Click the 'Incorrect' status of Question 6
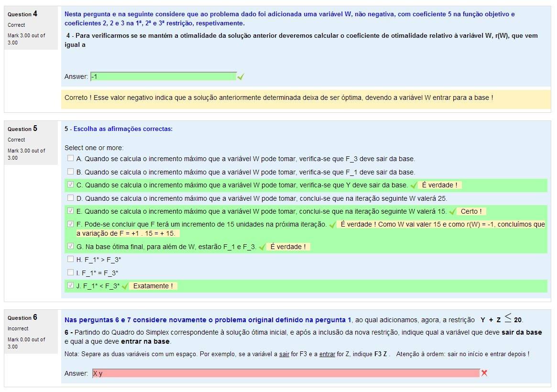This screenshot has height=392, width=557. point(18,328)
